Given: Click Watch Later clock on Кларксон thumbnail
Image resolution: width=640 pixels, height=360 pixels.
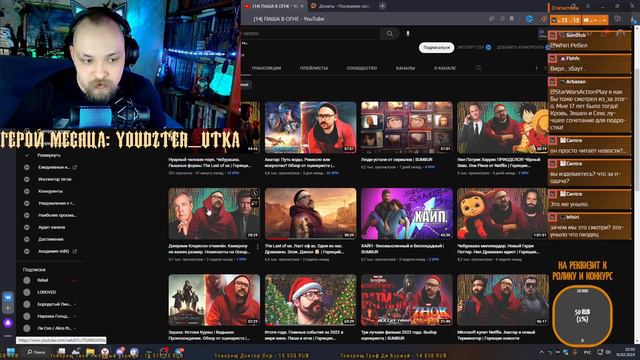Looking at the screenshot, I should click(x=254, y=193).
